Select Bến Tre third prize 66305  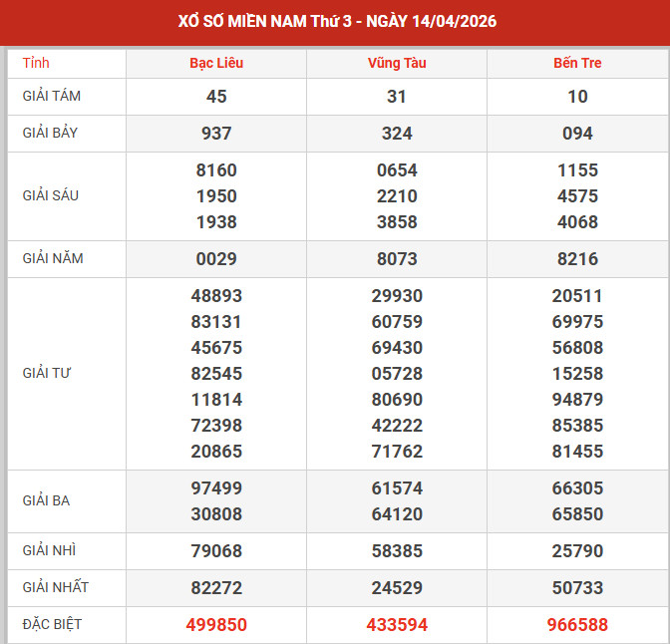click(577, 488)
